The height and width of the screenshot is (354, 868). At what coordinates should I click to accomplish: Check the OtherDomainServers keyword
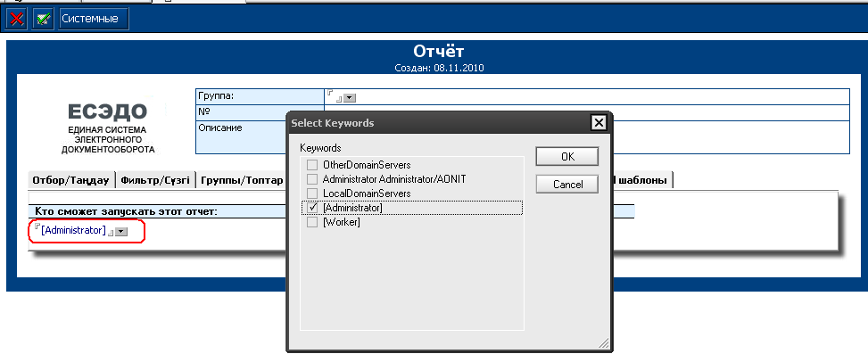312,165
